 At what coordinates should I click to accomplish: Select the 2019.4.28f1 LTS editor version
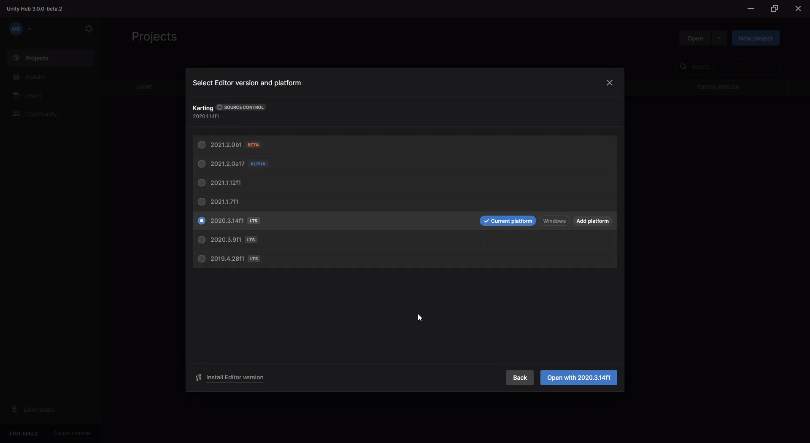202,259
